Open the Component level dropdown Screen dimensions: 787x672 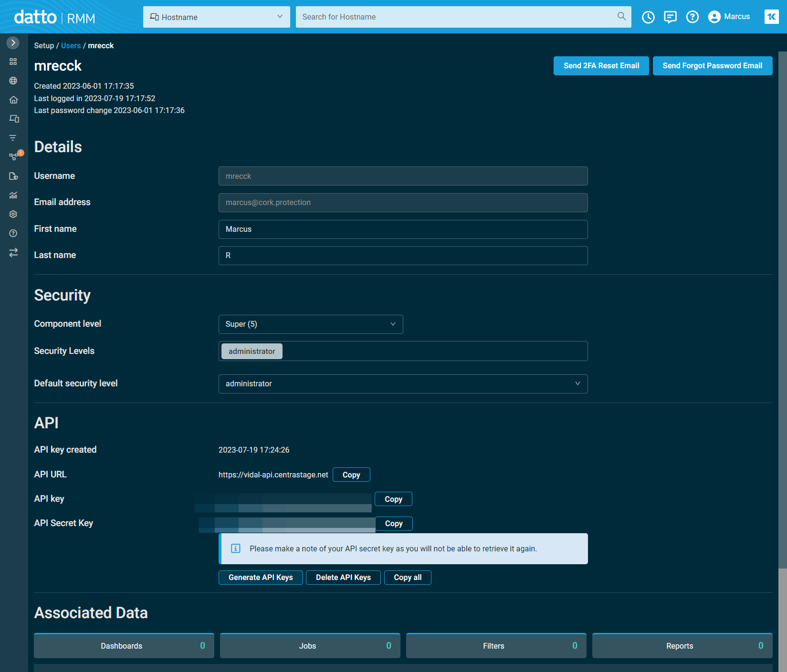tap(311, 324)
